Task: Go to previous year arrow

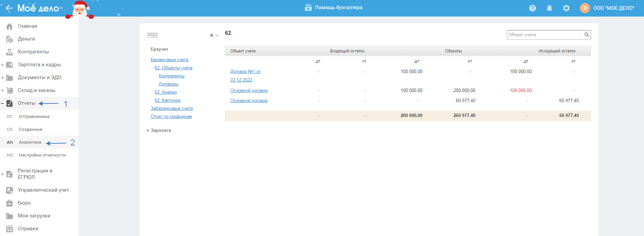Action: (x=211, y=35)
